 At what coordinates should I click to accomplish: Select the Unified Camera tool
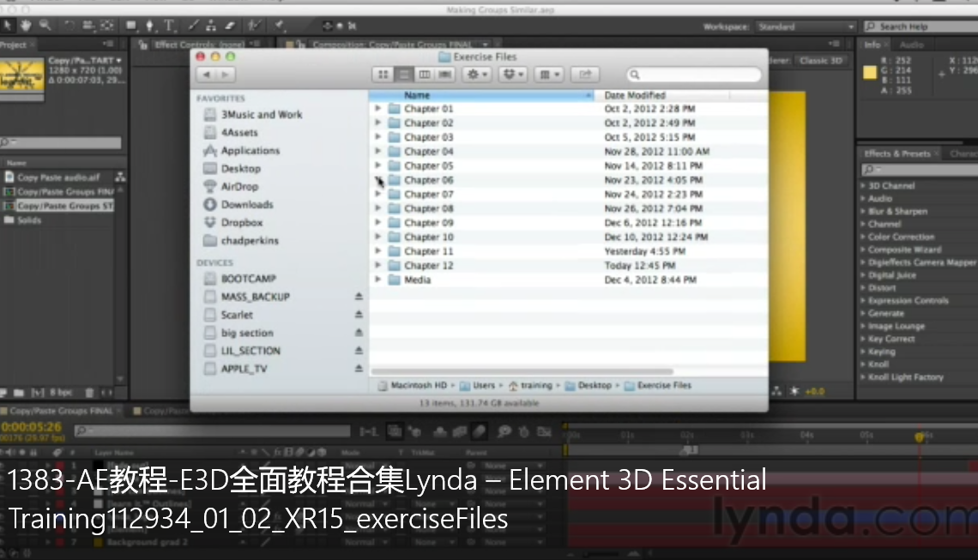click(x=88, y=26)
